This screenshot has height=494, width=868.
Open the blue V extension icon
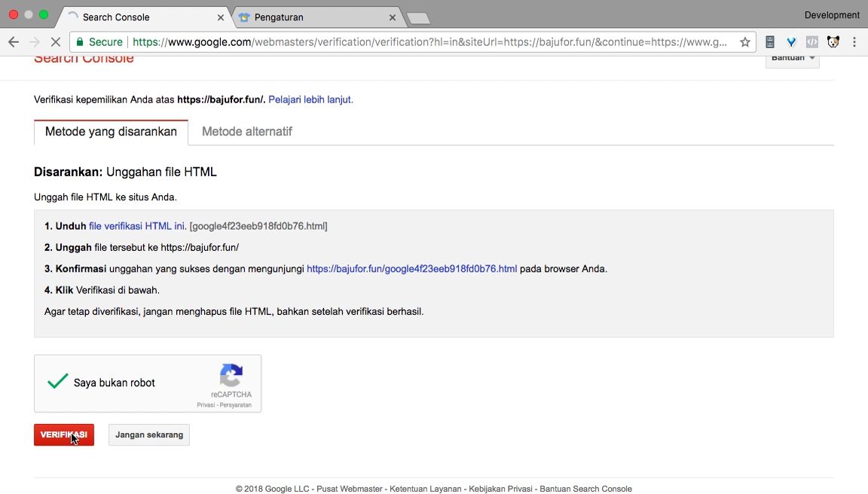(791, 42)
